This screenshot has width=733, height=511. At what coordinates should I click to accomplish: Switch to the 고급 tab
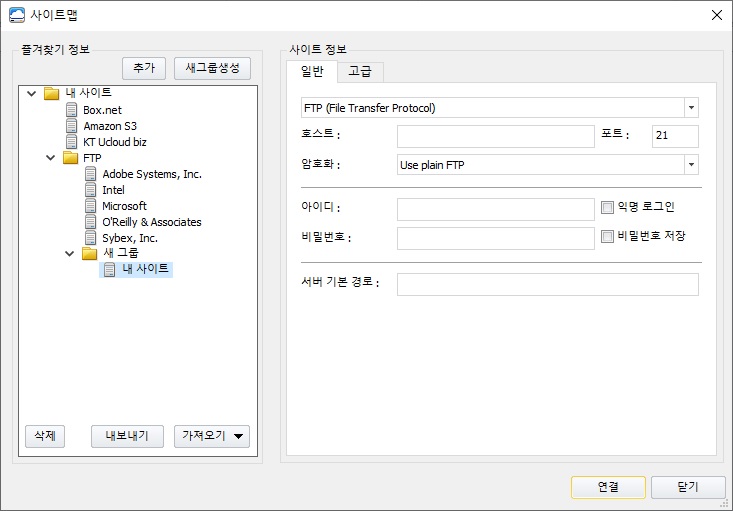click(360, 72)
